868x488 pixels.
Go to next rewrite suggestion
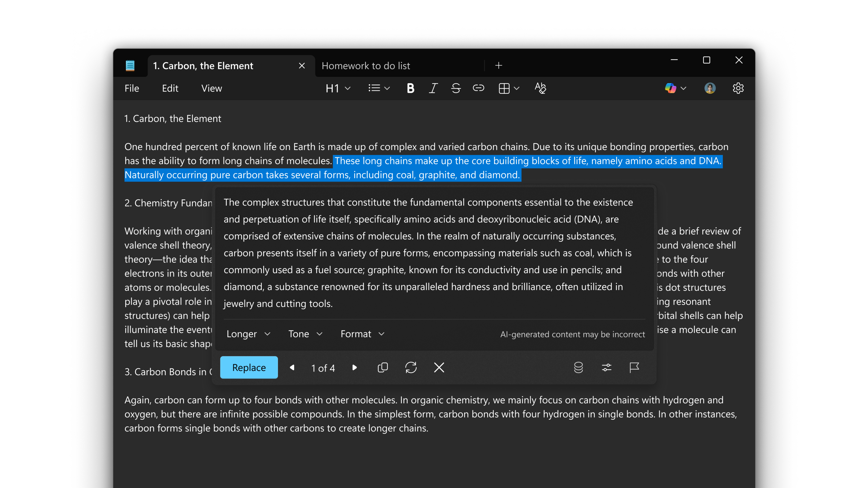pyautogui.click(x=354, y=367)
